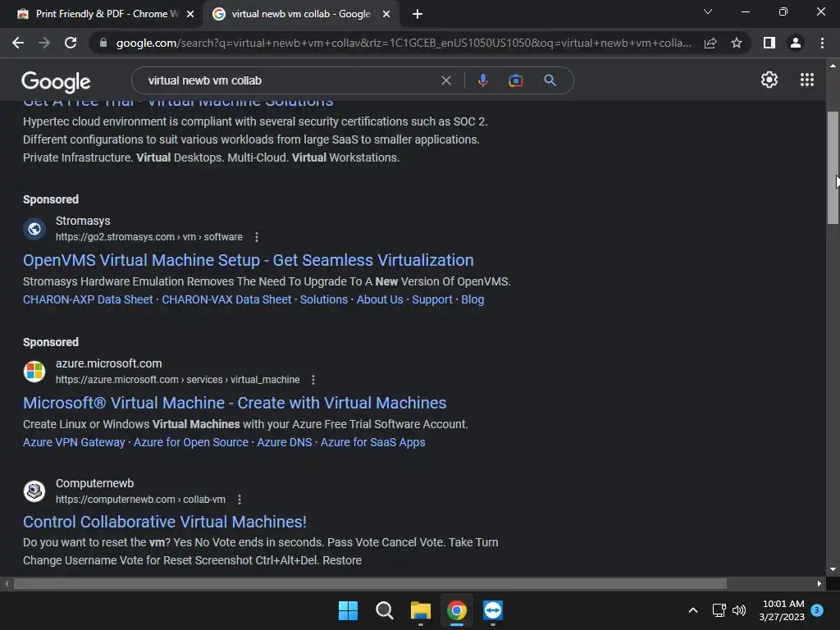Viewport: 840px width, 630px height.
Task: Open Google quick settings gear
Action: (769, 80)
